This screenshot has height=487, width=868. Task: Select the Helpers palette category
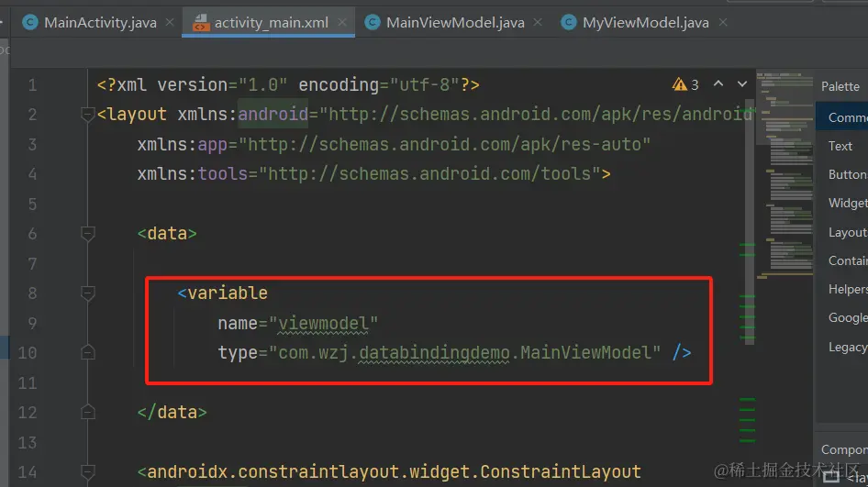(x=842, y=290)
